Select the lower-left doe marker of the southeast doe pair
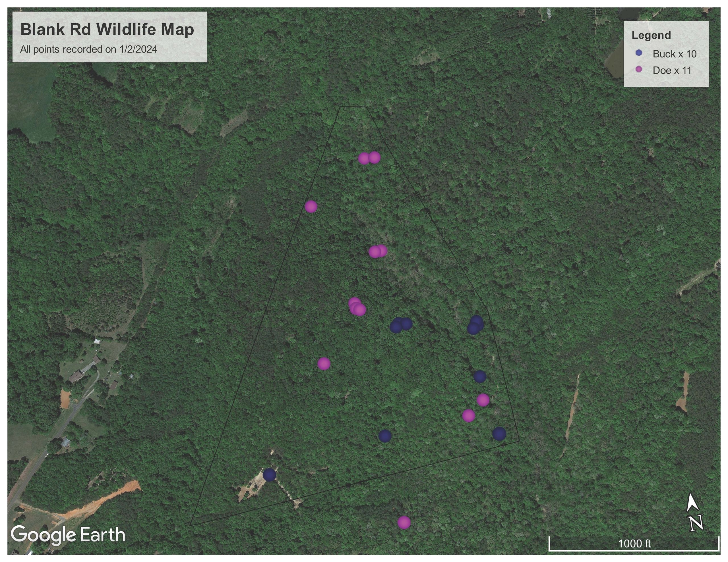Viewport: 728px width, 562px height. [x=469, y=415]
